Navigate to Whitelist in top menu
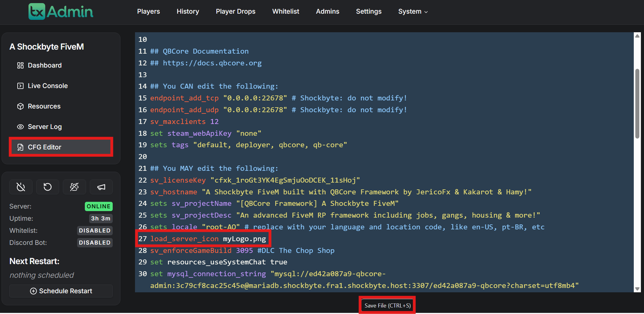 click(x=285, y=11)
